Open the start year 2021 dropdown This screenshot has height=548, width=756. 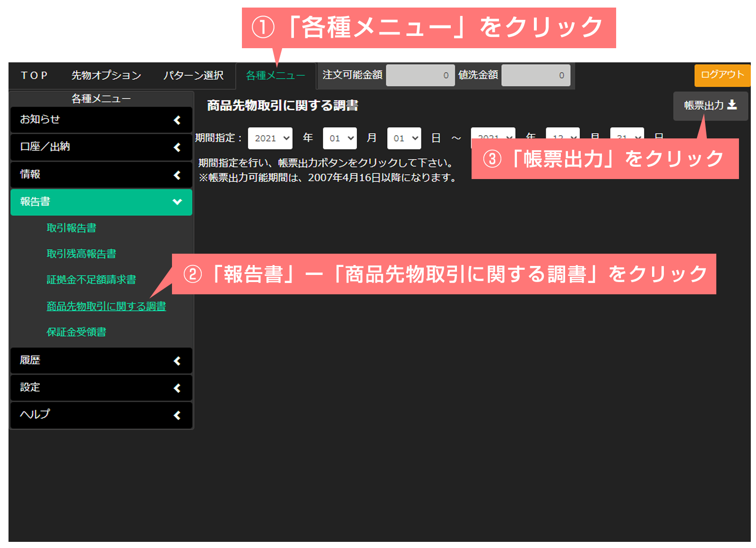[x=270, y=138]
